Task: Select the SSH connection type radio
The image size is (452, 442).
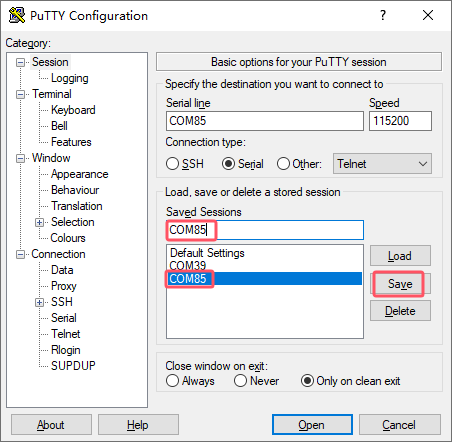Action: point(172,164)
